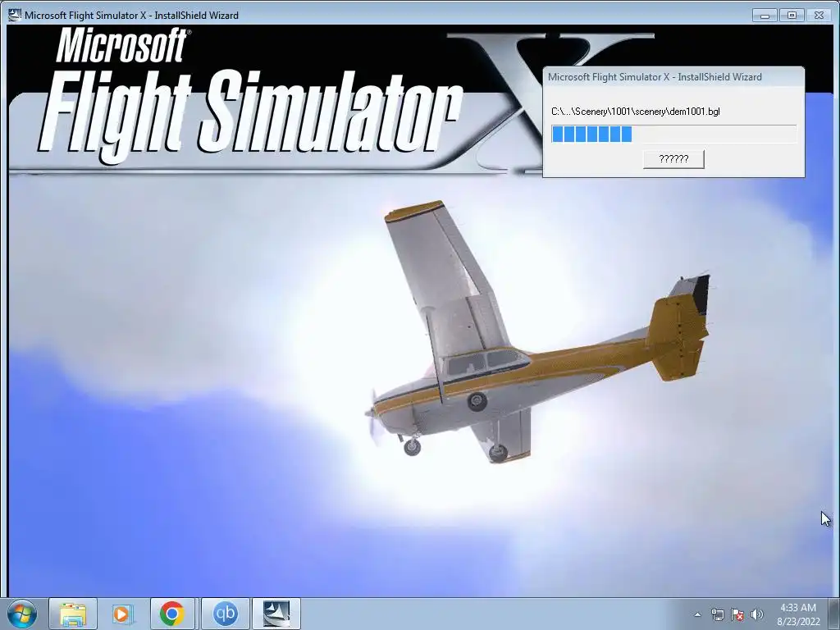Launch Windows Media Player from taskbar
This screenshot has width=840, height=630.
click(x=123, y=614)
